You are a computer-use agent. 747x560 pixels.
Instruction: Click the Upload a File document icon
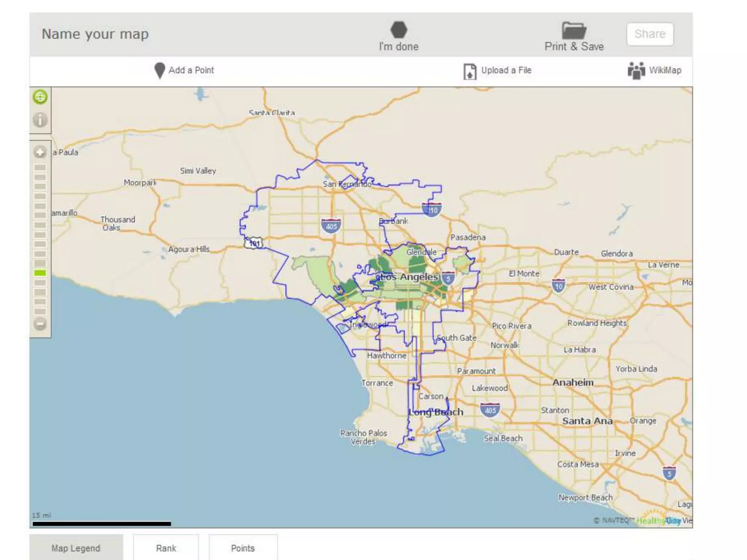(469, 71)
